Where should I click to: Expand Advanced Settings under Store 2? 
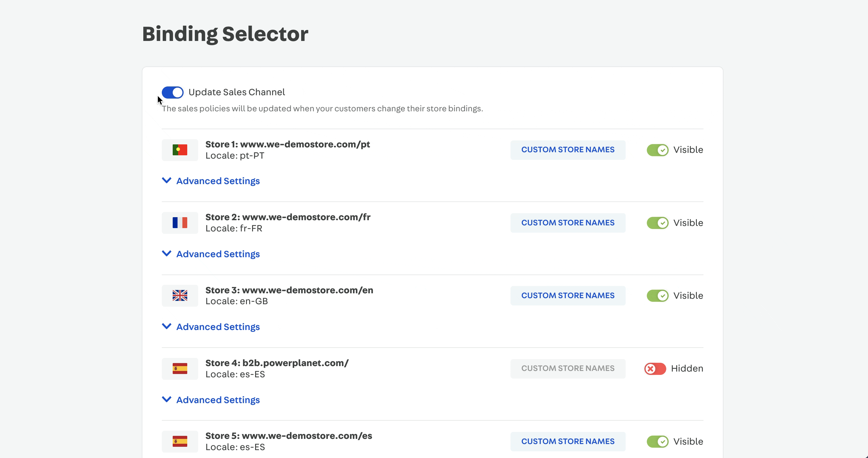tap(218, 254)
